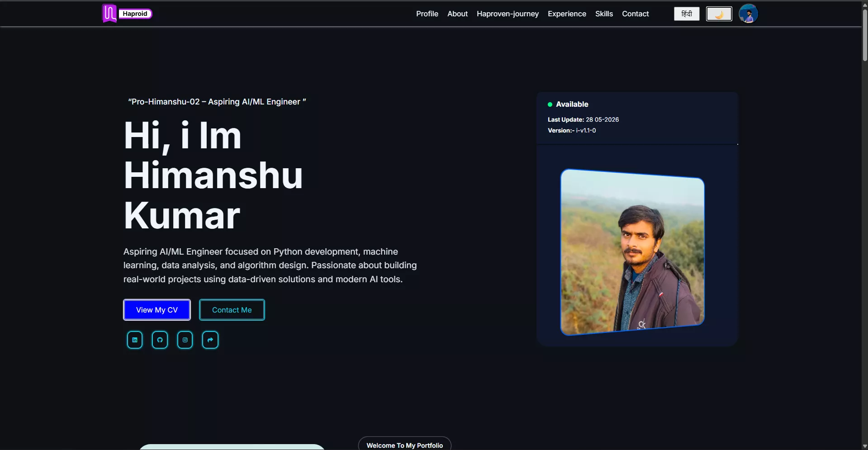Click the round avatar in navbar

[748, 14]
